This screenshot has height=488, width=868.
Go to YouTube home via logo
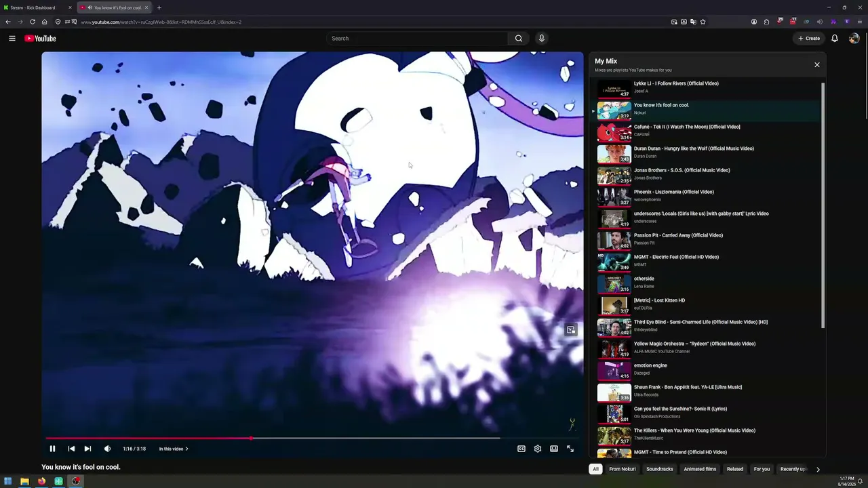[40, 39]
